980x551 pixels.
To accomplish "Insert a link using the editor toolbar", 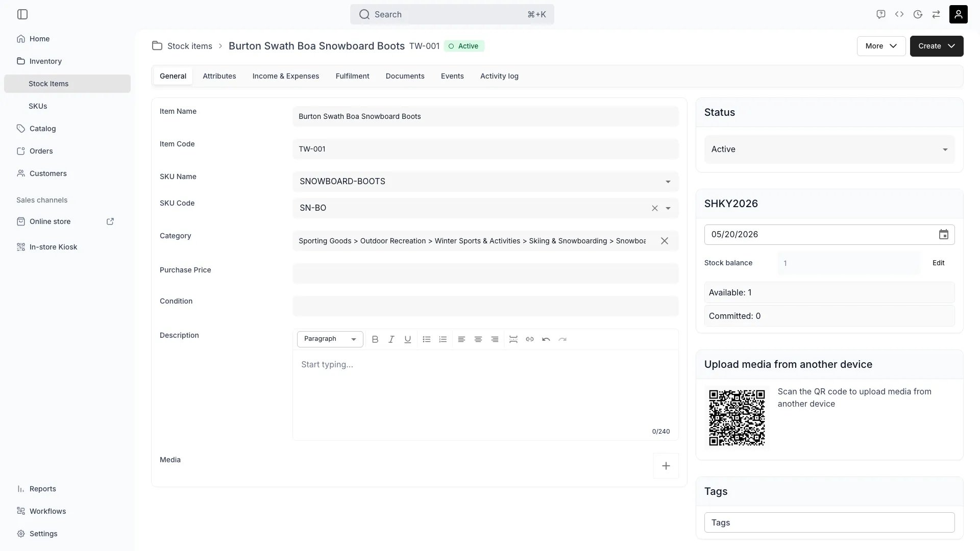I will pyautogui.click(x=530, y=339).
